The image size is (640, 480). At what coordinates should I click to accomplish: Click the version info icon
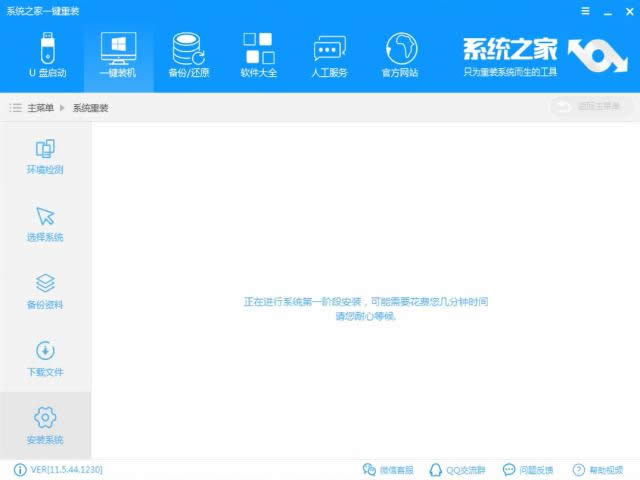tap(20, 470)
